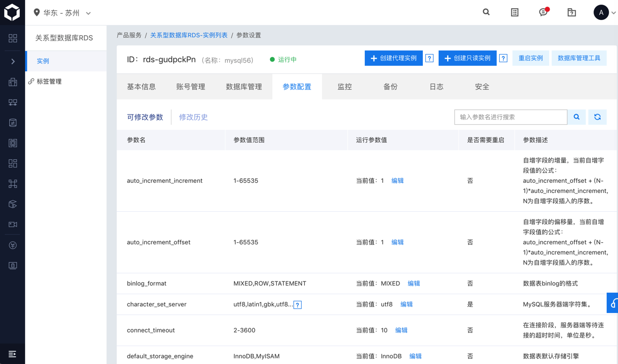Click help icon next to 创建代理实例

tap(429, 59)
